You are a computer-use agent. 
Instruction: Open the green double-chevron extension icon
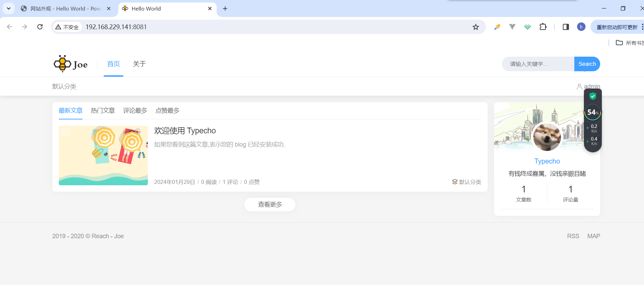527,27
